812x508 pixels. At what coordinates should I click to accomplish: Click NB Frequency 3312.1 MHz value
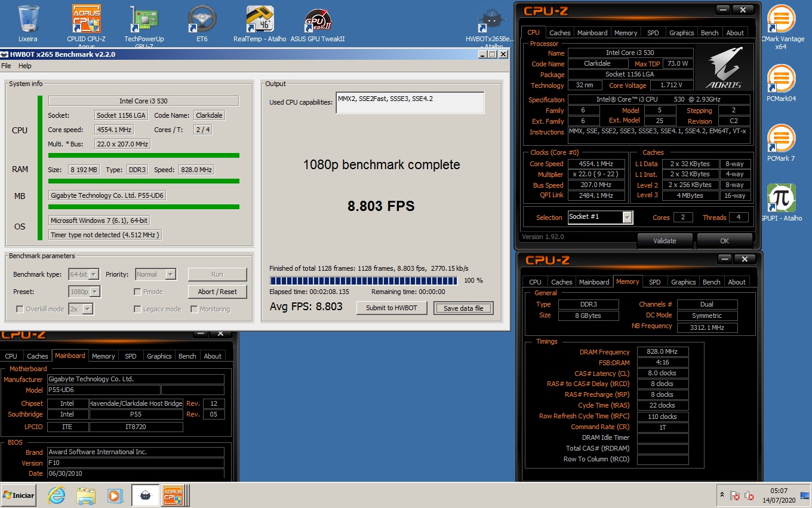click(x=707, y=328)
